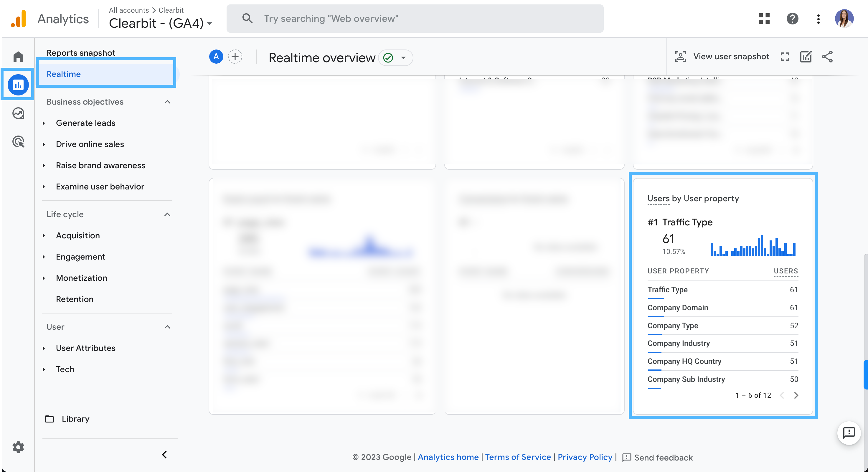This screenshot has width=868, height=472.
Task: Open the Terms of Service link
Action: 518,457
